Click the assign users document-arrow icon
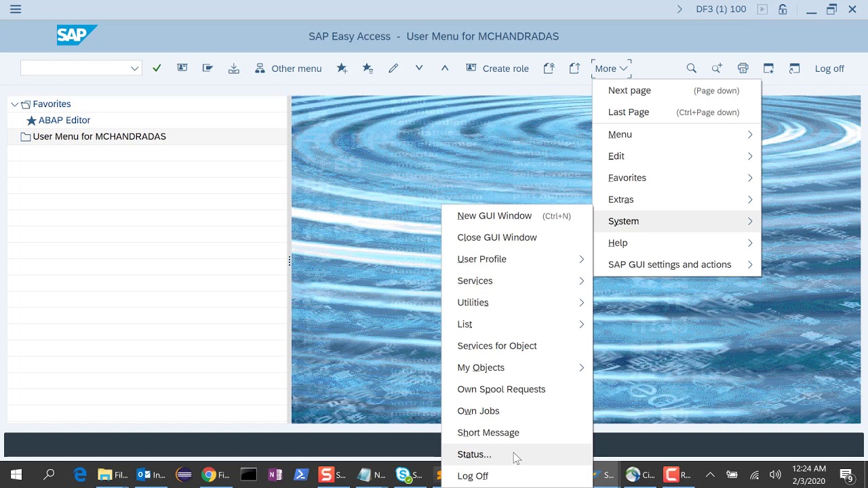The height and width of the screenshot is (488, 868). pos(549,68)
